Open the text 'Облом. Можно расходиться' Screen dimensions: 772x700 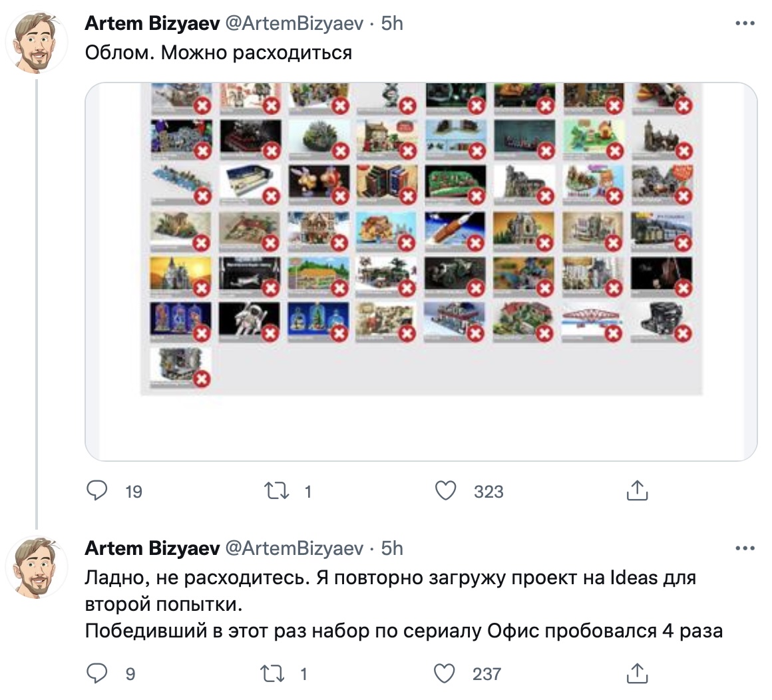[218, 52]
